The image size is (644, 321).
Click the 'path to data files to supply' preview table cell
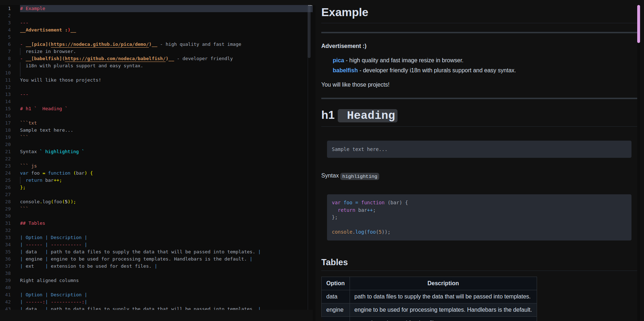click(x=443, y=297)
